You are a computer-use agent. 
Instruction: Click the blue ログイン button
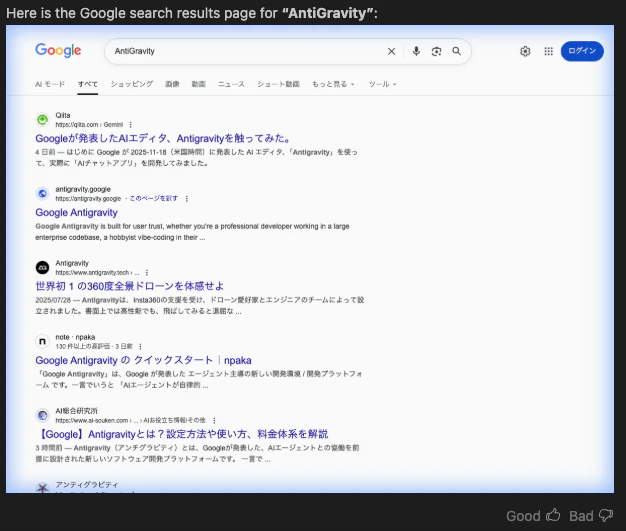coord(582,51)
